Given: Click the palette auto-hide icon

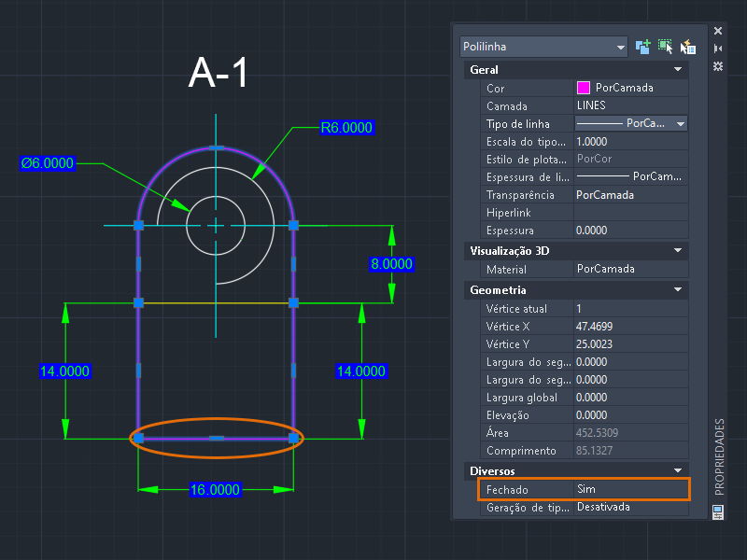Looking at the screenshot, I should click(718, 49).
